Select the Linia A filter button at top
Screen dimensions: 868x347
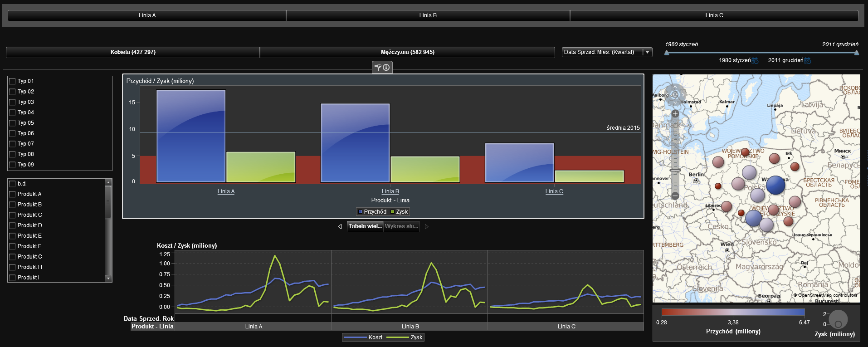click(x=147, y=15)
